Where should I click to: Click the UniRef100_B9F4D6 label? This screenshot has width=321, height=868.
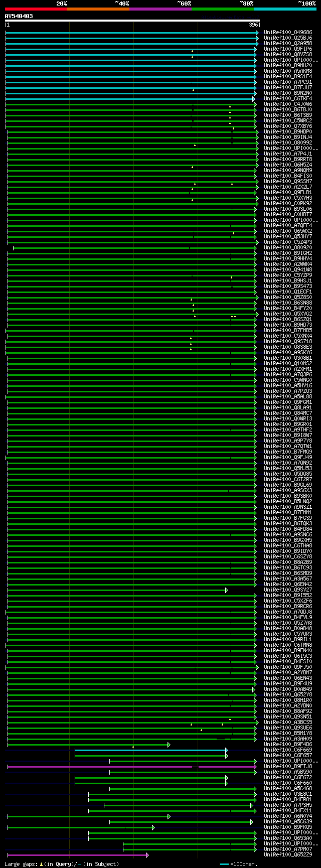pos(288,745)
